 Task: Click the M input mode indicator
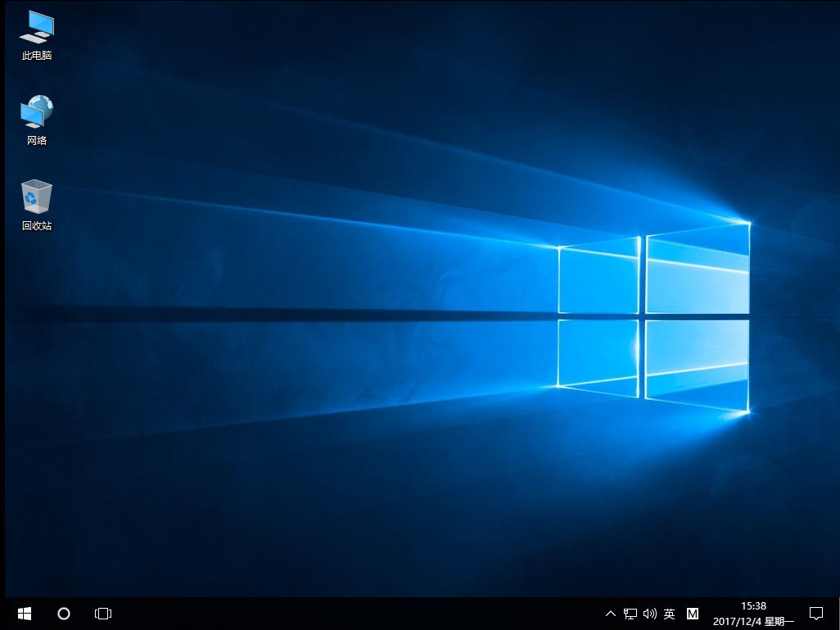pyautogui.click(x=692, y=613)
